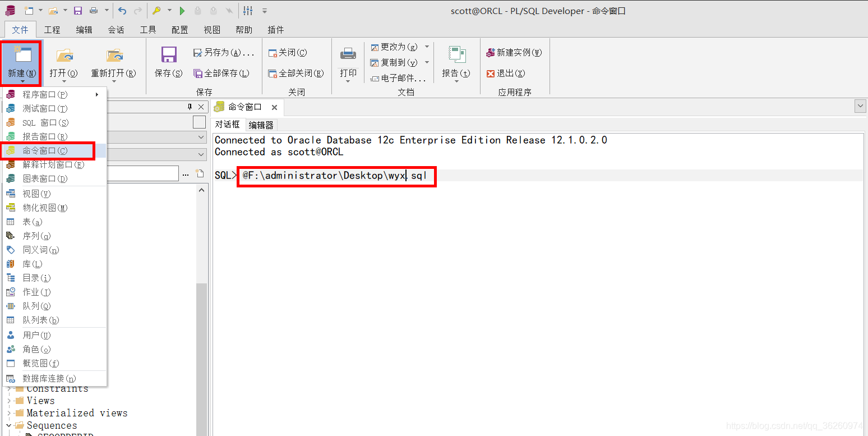Choose 图表窗口(D) from the New menu

pyautogui.click(x=53, y=178)
